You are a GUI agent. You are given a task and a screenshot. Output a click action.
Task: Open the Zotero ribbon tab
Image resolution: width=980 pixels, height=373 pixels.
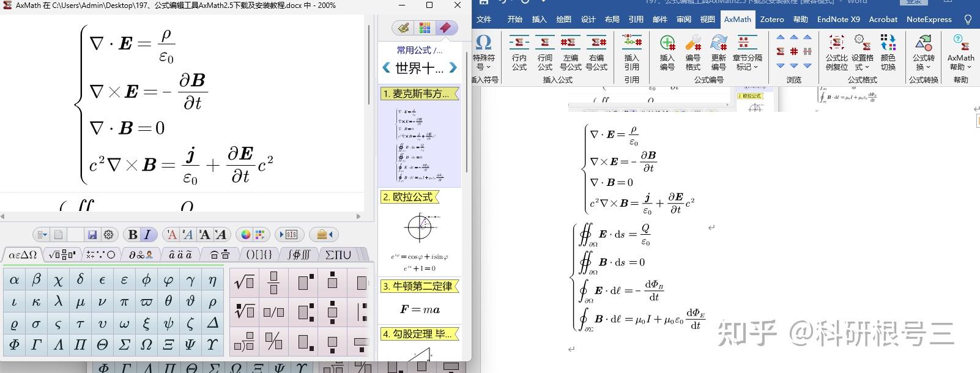772,19
